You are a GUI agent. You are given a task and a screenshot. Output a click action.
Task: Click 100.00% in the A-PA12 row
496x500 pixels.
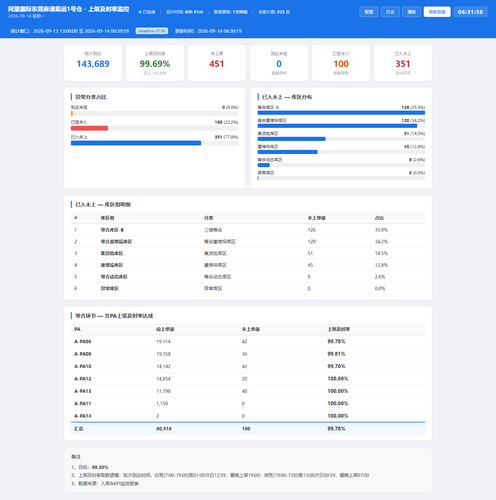(338, 379)
